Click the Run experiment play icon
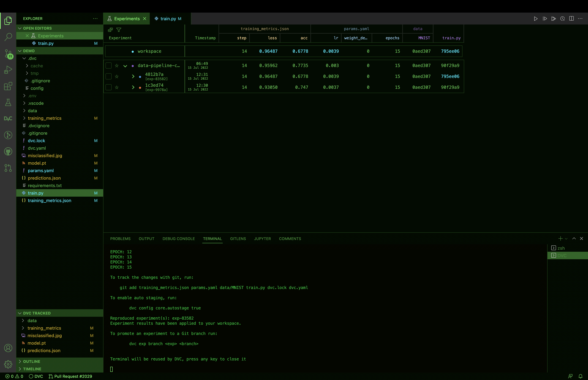The width and height of the screenshot is (588, 380). click(535, 19)
